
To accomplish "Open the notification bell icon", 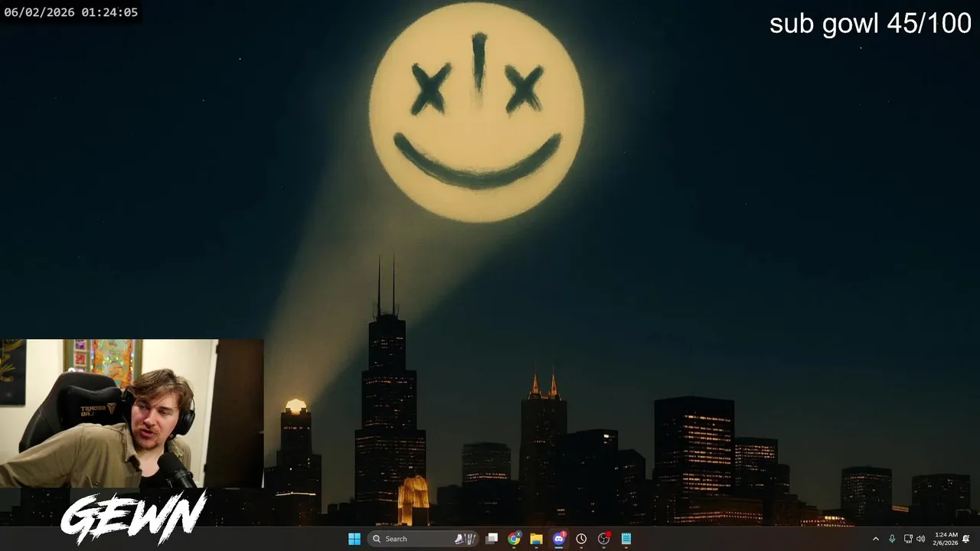I will pyautogui.click(x=966, y=539).
